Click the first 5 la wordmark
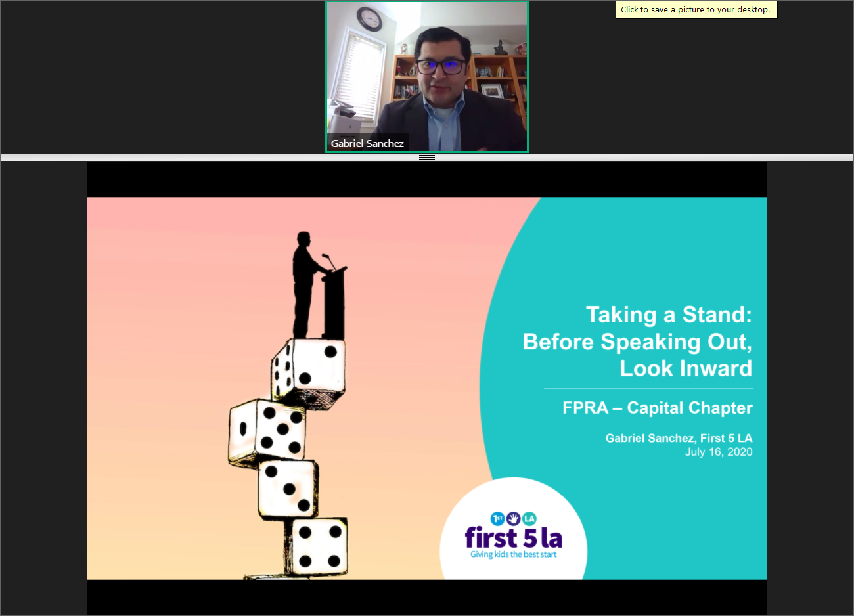 513,538
